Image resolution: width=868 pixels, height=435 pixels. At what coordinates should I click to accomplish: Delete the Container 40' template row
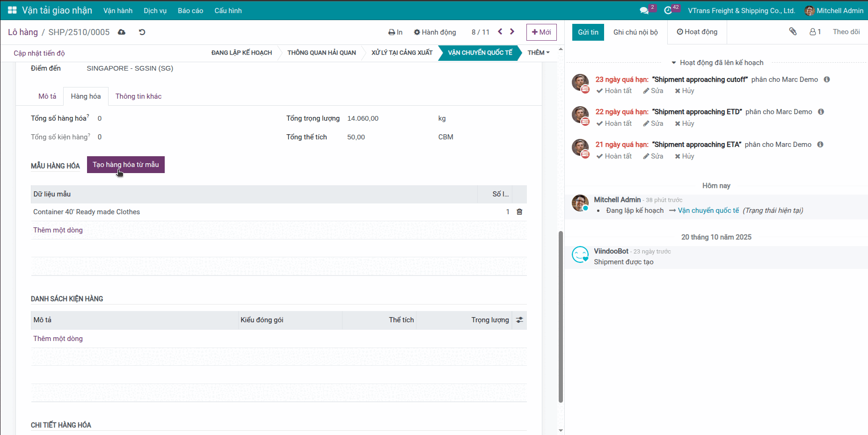click(x=519, y=212)
